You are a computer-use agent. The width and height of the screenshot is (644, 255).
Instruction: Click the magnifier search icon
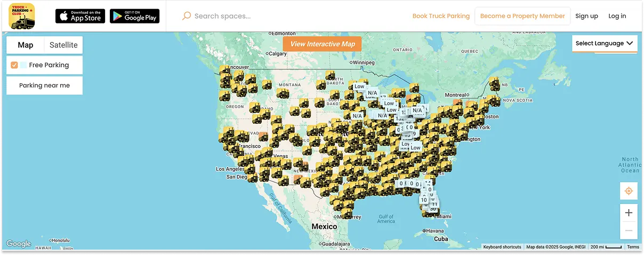(x=187, y=16)
